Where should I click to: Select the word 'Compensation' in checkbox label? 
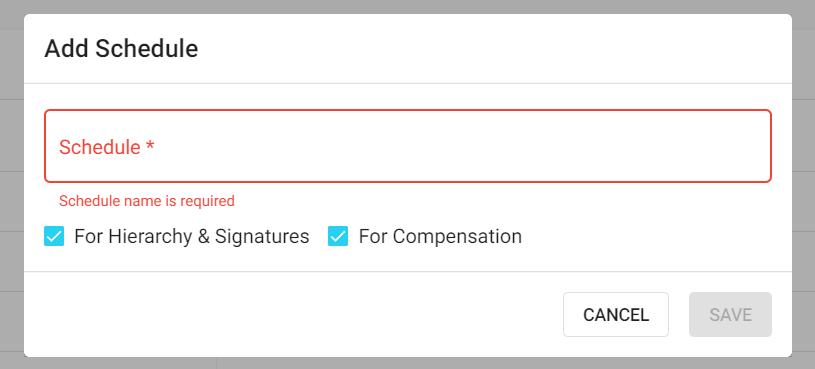coord(457,236)
